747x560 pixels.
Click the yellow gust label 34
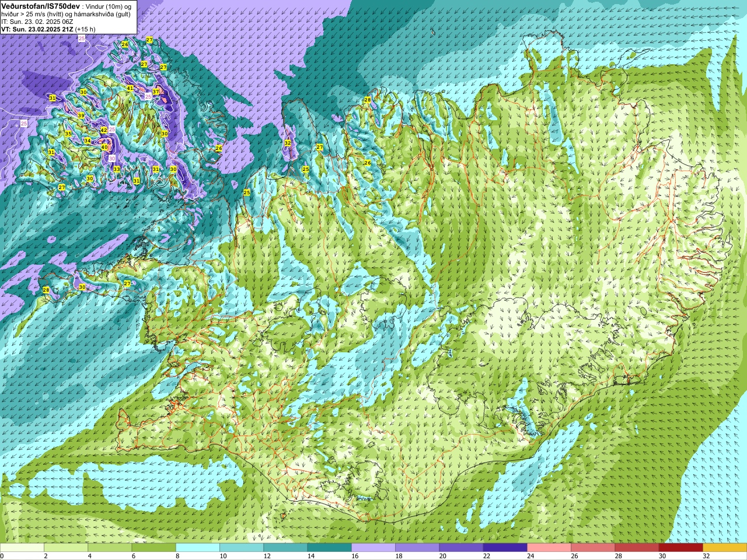point(87,141)
